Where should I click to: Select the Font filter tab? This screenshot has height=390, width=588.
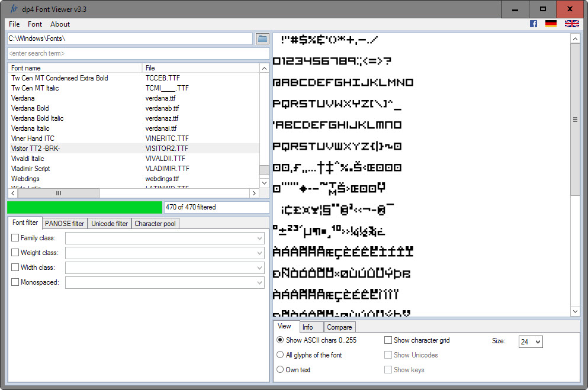[25, 223]
